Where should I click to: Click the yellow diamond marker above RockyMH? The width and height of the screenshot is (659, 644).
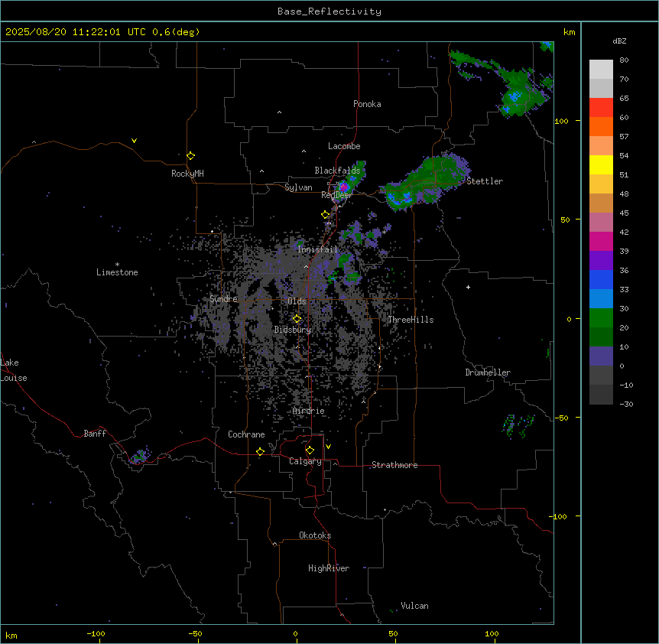(190, 155)
